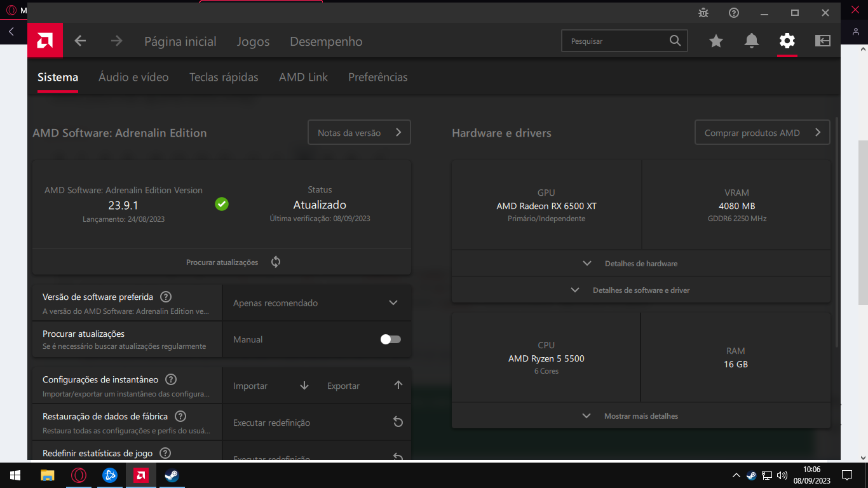Click the AMD Ryzen 5 5500 text

click(546, 358)
